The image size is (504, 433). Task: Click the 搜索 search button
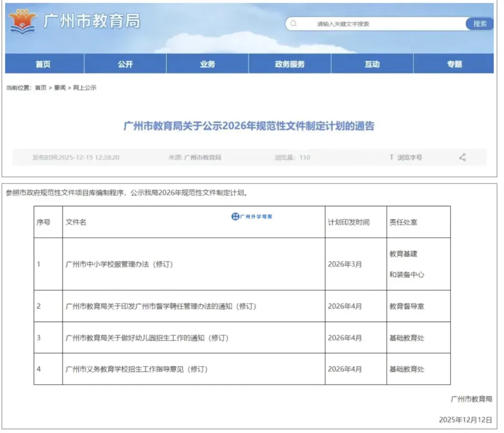tap(480, 23)
